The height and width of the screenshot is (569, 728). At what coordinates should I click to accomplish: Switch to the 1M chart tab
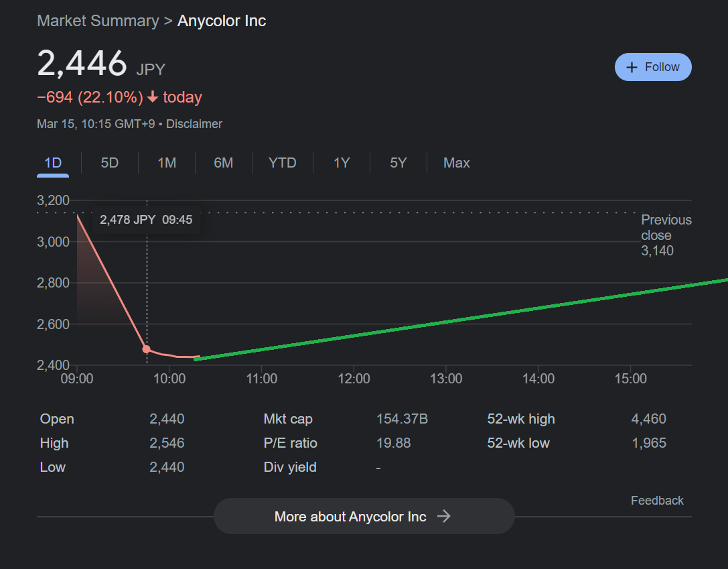tap(167, 163)
